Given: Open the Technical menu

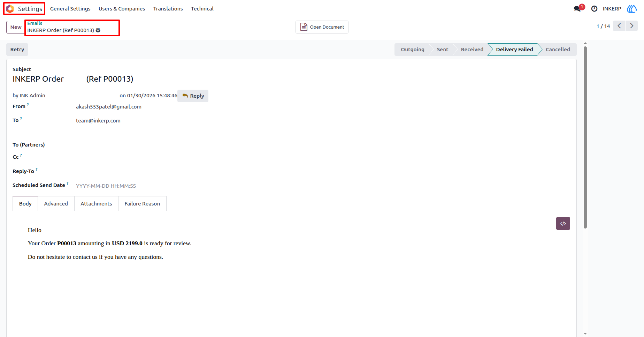Looking at the screenshot, I should point(202,9).
